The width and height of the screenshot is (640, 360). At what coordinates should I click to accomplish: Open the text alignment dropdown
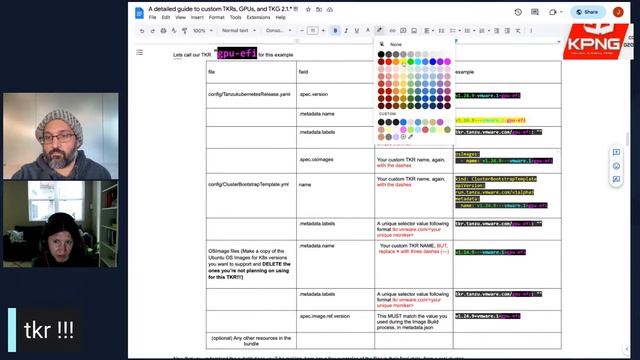[429, 31]
